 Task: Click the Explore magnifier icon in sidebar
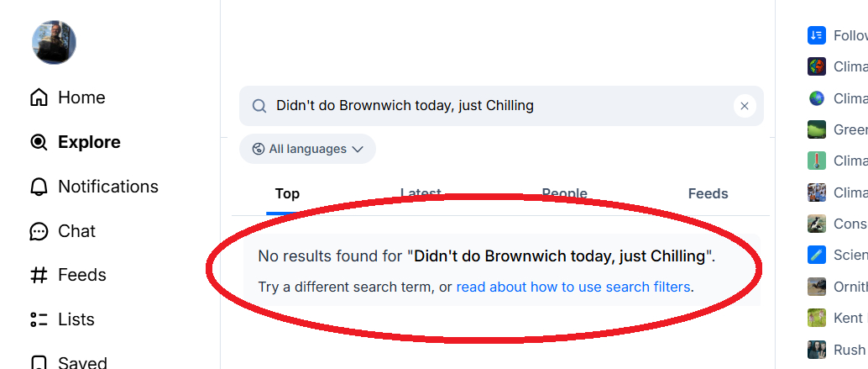click(x=39, y=142)
